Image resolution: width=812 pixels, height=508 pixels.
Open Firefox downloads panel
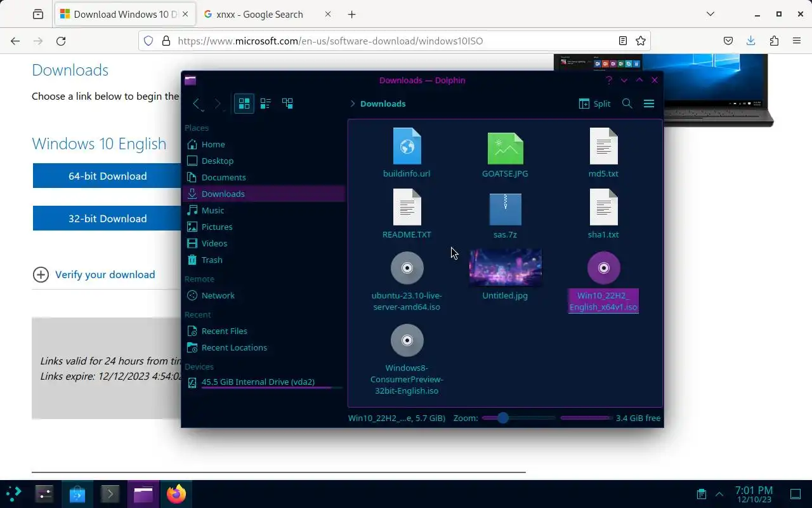(x=751, y=41)
